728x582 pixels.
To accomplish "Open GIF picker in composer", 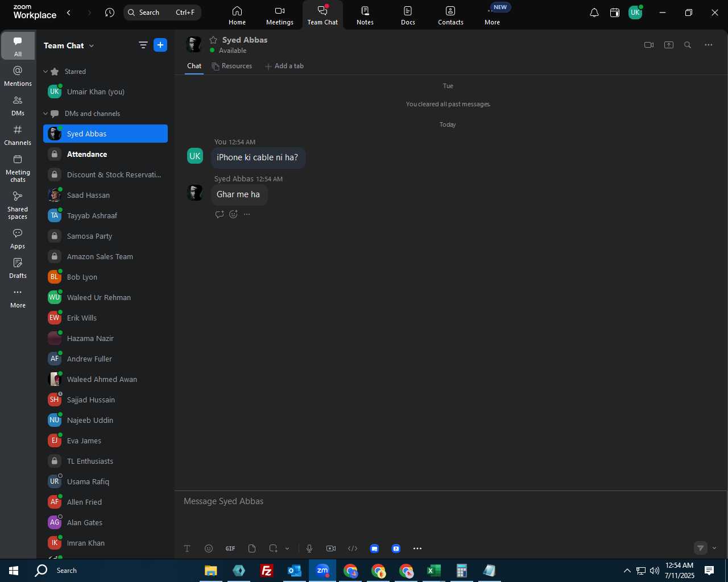I will tap(230, 548).
